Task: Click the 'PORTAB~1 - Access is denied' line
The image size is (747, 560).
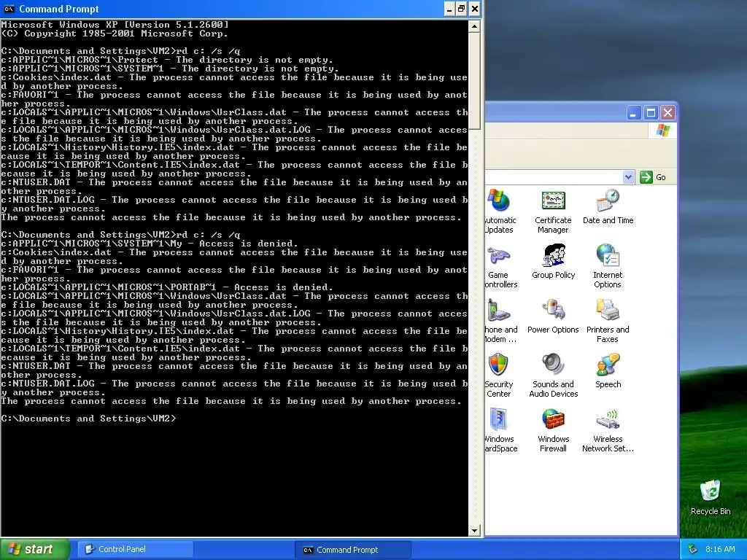Action: click(167, 287)
